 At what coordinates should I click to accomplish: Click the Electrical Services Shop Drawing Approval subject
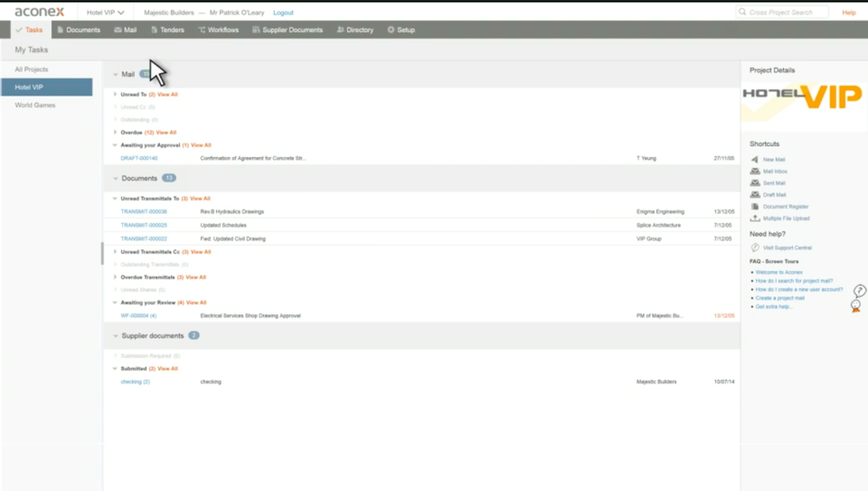click(x=250, y=316)
